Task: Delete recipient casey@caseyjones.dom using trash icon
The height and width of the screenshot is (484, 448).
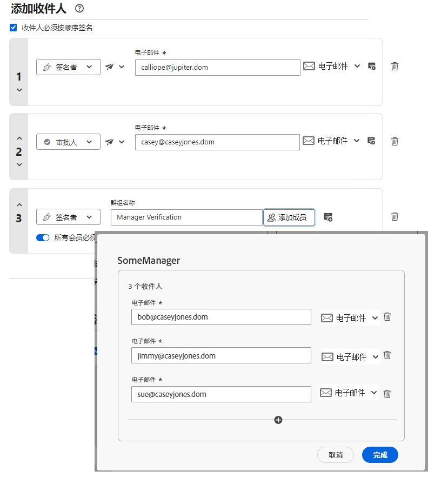Action: pos(394,141)
